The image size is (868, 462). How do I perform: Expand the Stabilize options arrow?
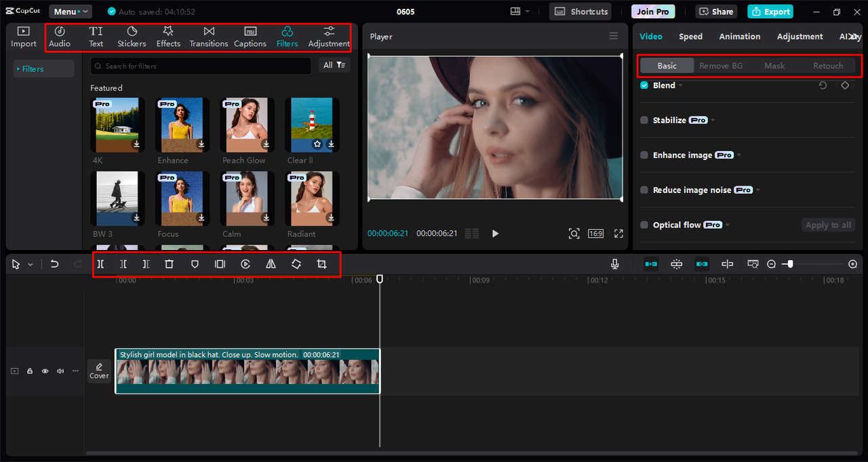pos(713,120)
